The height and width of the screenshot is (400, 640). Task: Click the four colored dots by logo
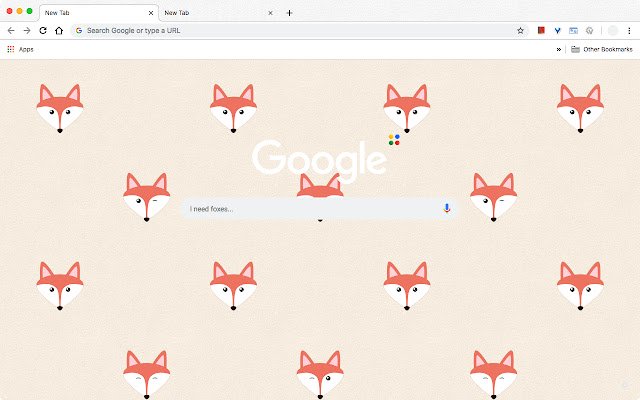[x=394, y=140]
